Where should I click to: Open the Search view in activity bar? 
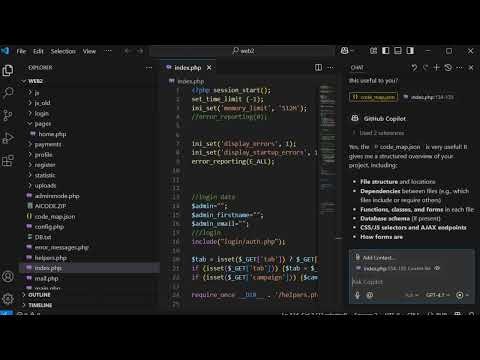8,93
